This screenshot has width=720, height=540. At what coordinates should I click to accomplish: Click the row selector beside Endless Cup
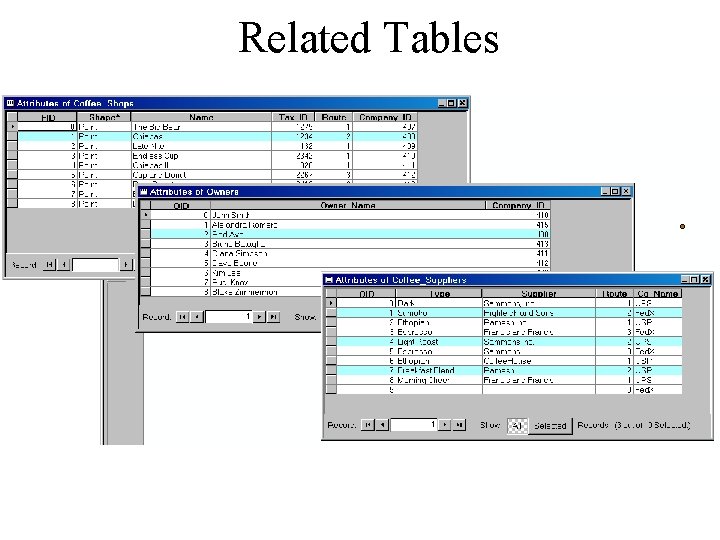pyautogui.click(x=12, y=156)
